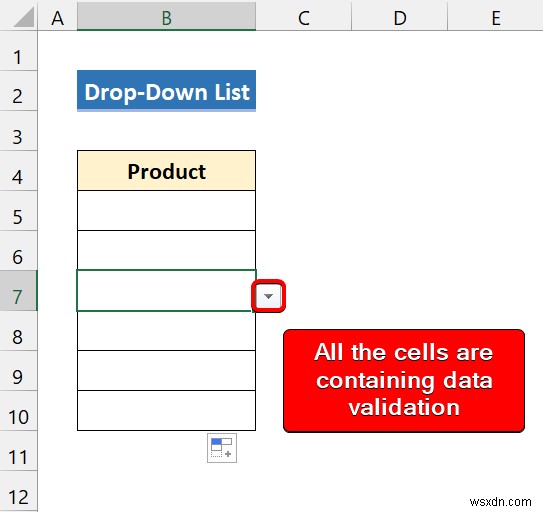Screen dimensions: 543x512
Task: Click the 'Product' header cell
Action: pos(167,171)
